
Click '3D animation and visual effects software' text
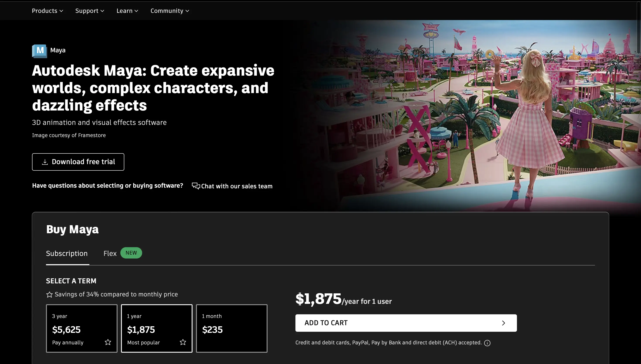click(x=99, y=122)
